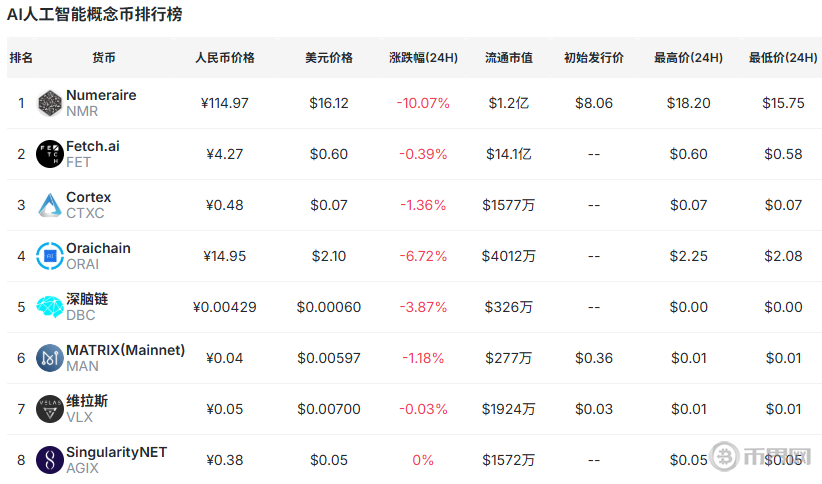This screenshot has width=822, height=484.
Task: Open the Numeraire coin name link
Action: pos(101,95)
